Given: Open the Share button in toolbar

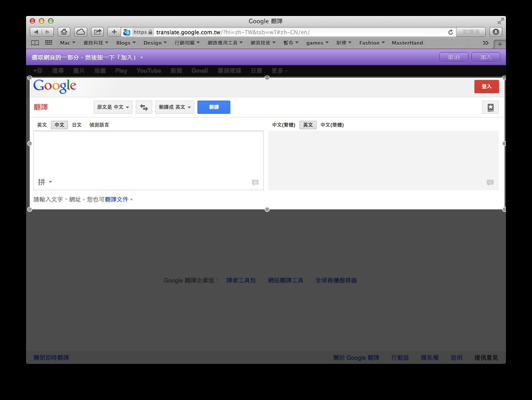Looking at the screenshot, I should (x=97, y=32).
